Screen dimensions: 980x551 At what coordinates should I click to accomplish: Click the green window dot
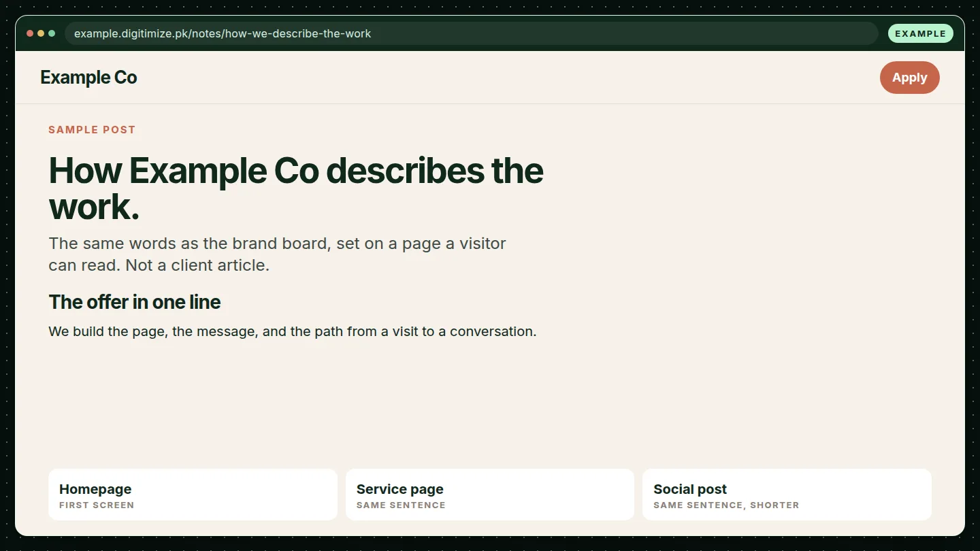pos(52,33)
